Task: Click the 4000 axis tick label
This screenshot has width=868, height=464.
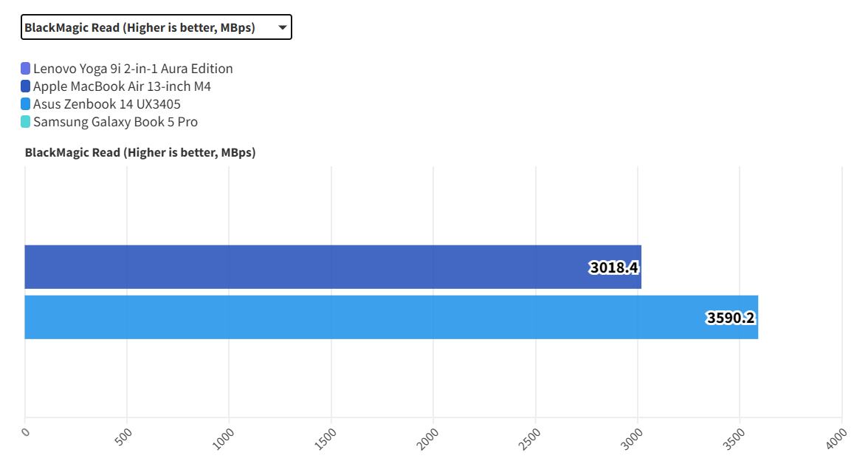Action: point(836,437)
